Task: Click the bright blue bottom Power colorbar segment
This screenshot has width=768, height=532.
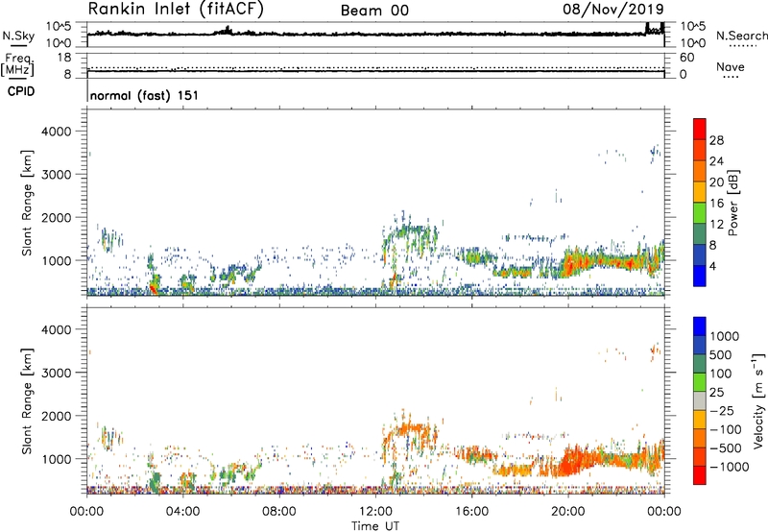Action: coord(700,277)
